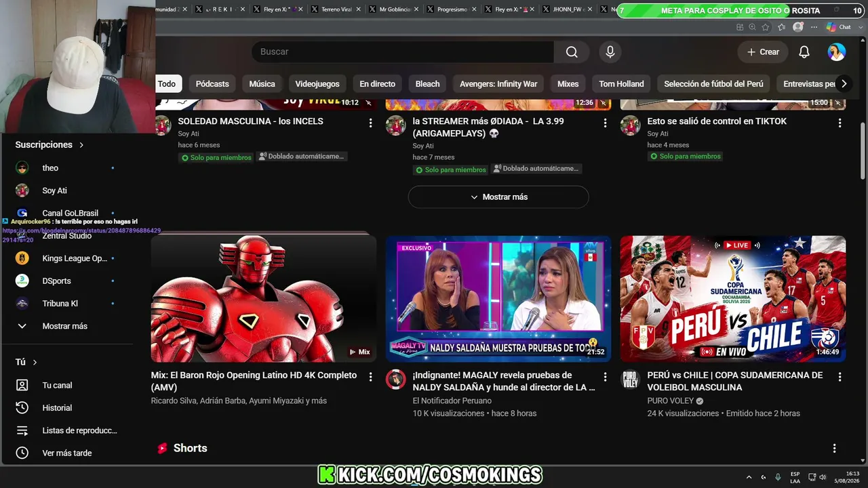Play the Magaly TV Naldy Saldaña thumbnail
The image size is (868, 488).
point(498,299)
